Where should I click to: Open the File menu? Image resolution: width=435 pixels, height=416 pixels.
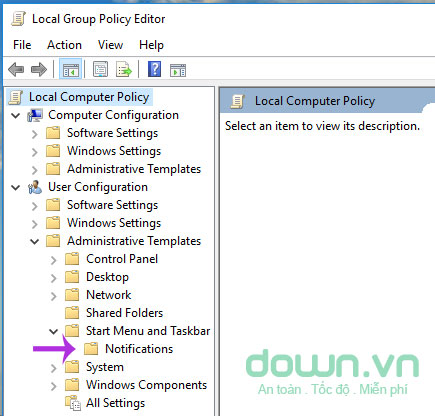pyautogui.click(x=22, y=45)
